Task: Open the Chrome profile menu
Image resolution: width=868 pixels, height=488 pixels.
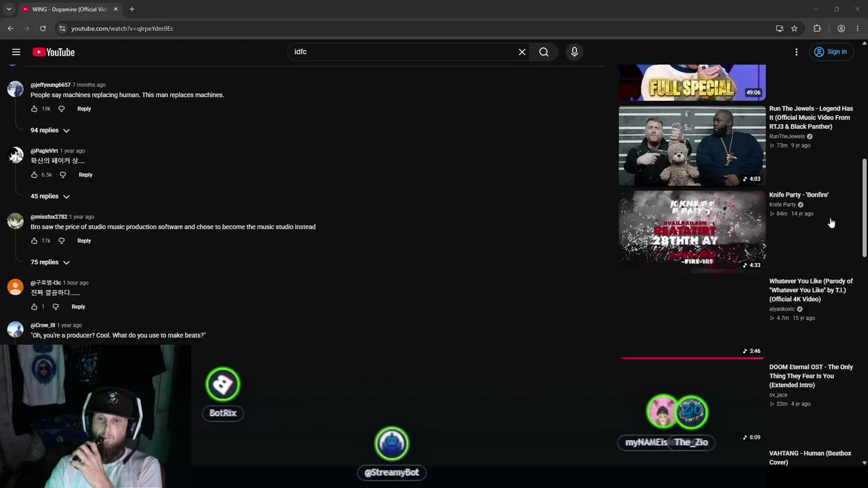Action: pos(841,28)
